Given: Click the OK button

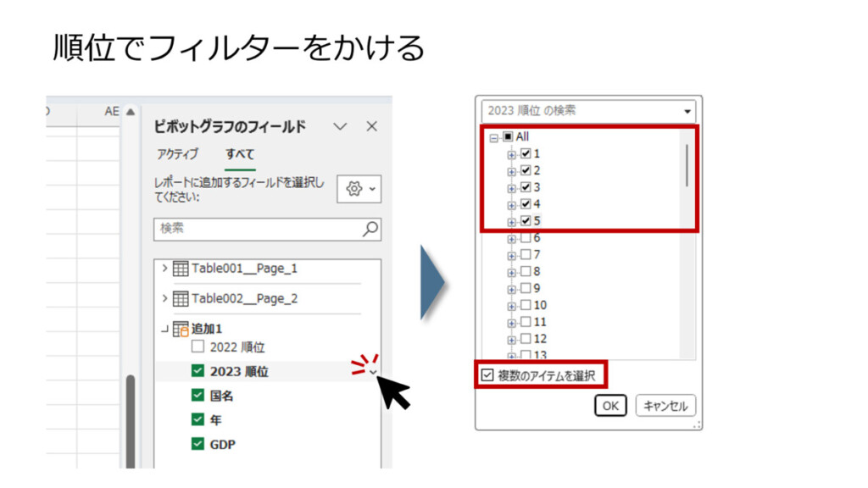Looking at the screenshot, I should click(x=610, y=406).
